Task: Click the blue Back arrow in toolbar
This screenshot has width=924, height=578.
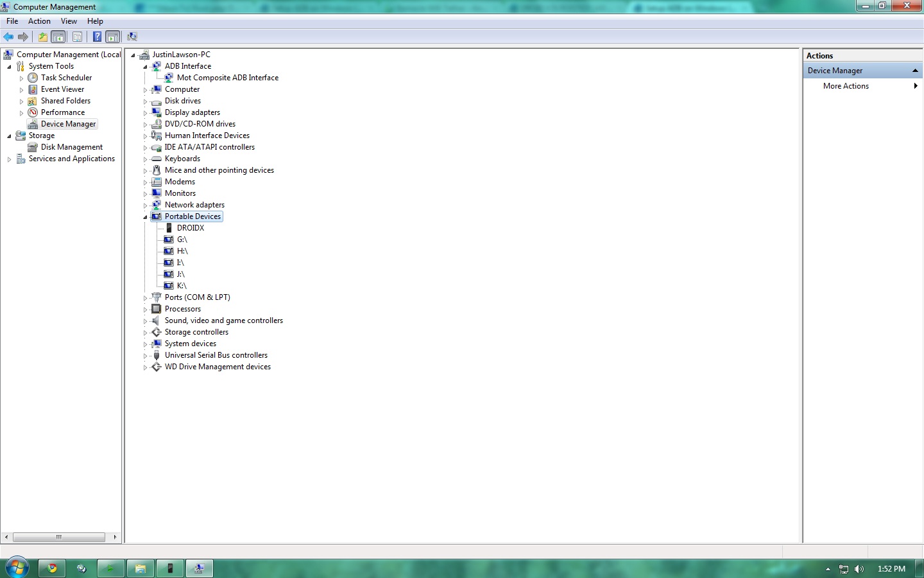Action: 8,37
